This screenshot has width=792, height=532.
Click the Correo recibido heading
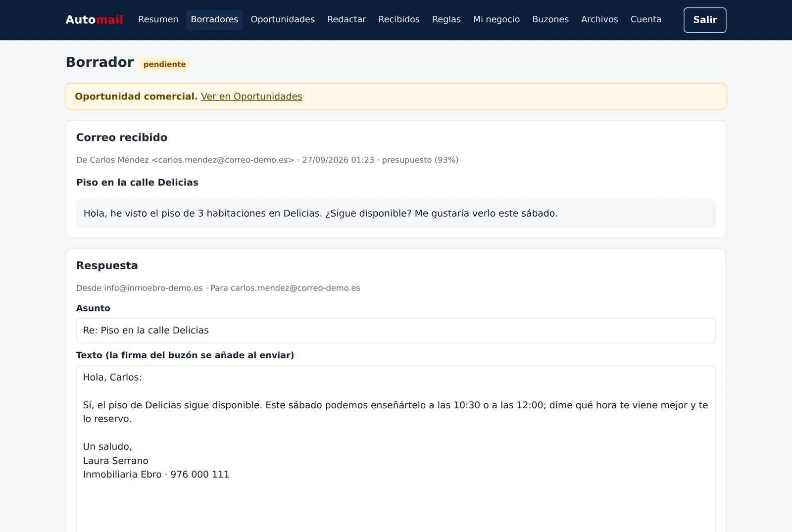point(122,138)
